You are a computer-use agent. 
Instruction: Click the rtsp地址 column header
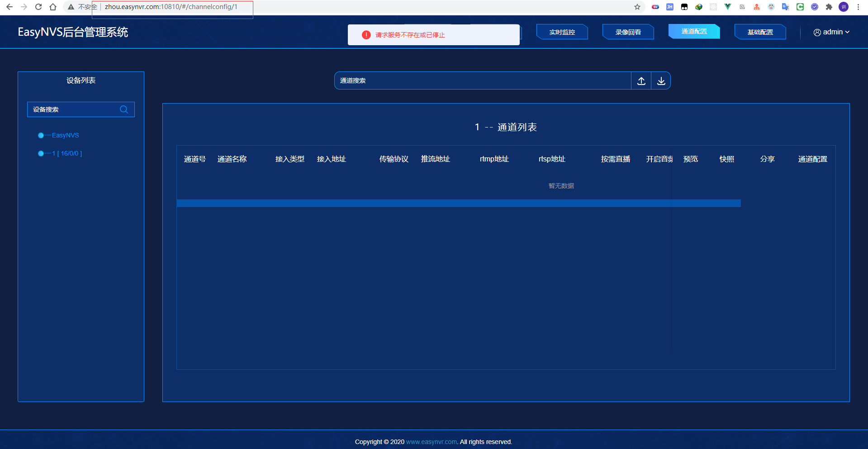pyautogui.click(x=552, y=159)
